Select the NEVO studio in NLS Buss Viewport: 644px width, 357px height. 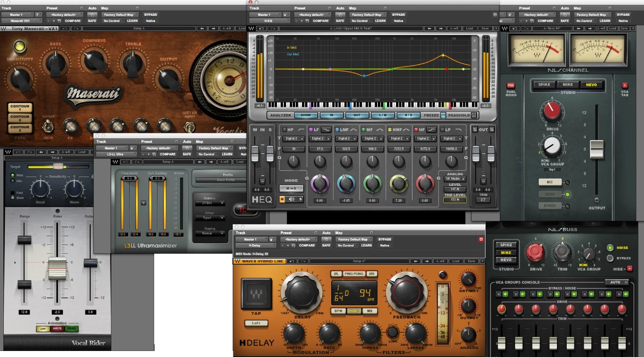tap(506, 260)
